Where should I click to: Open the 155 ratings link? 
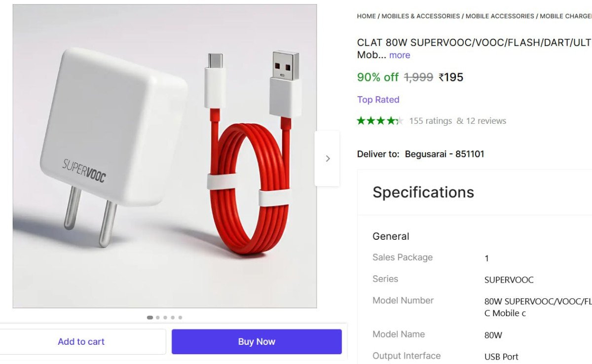coord(430,121)
